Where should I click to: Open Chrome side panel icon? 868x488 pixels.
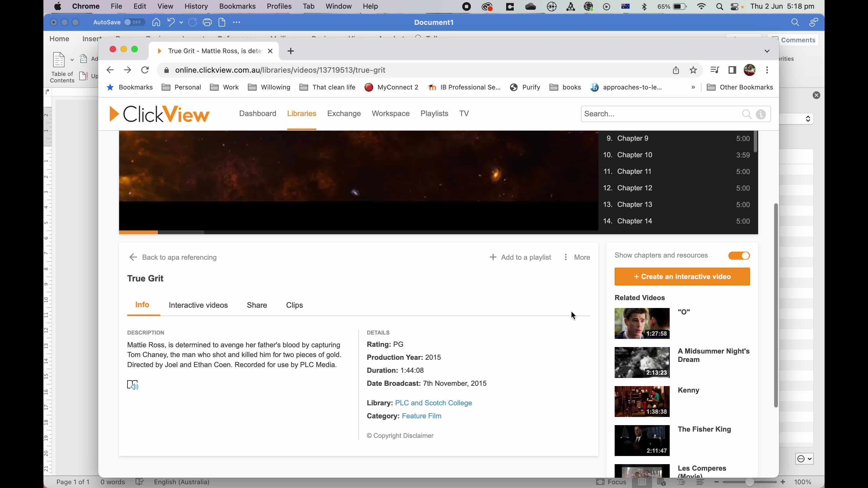click(x=732, y=70)
